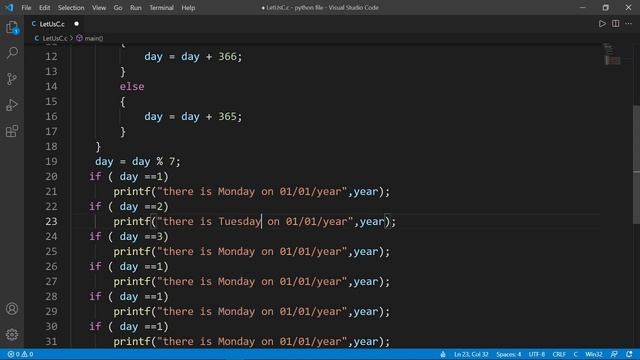
Task: Click line number 19 in gutter
Action: (51, 161)
